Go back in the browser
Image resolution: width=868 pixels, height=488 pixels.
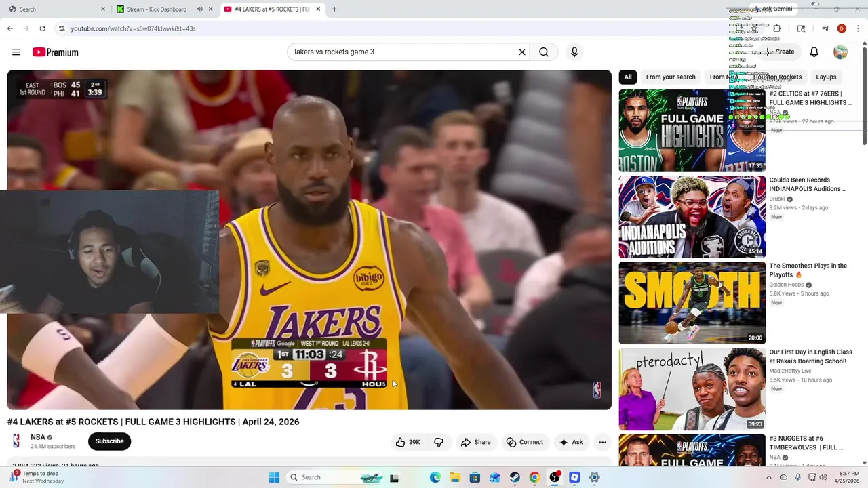[x=9, y=28]
